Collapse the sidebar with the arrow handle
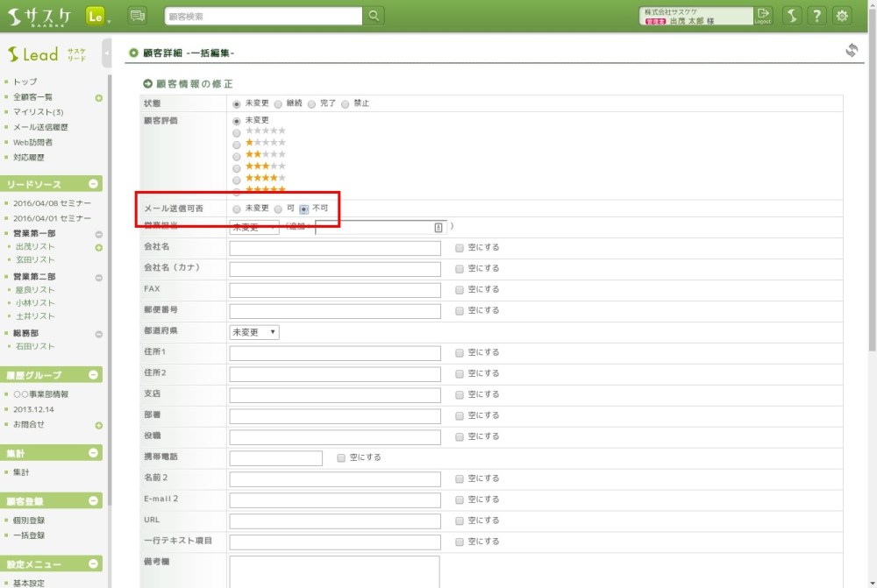This screenshot has width=877, height=588. pos(106,53)
